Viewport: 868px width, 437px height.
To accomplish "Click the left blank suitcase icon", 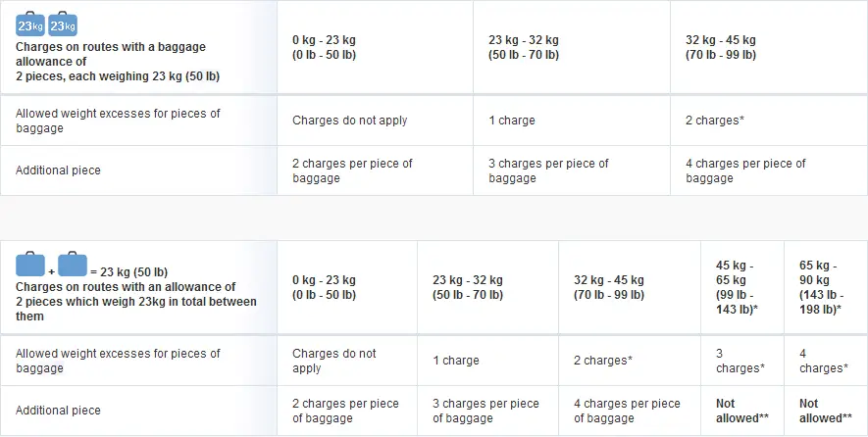I will pyautogui.click(x=30, y=264).
